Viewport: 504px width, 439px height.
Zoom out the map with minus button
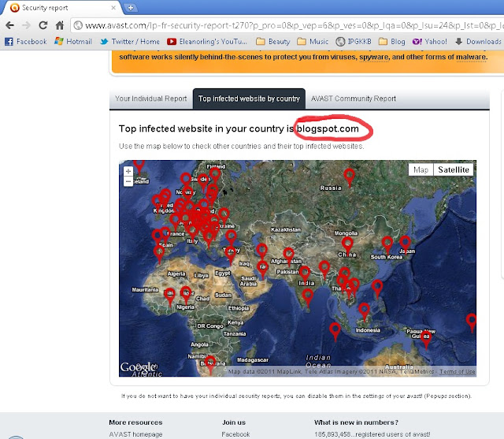pos(128,182)
